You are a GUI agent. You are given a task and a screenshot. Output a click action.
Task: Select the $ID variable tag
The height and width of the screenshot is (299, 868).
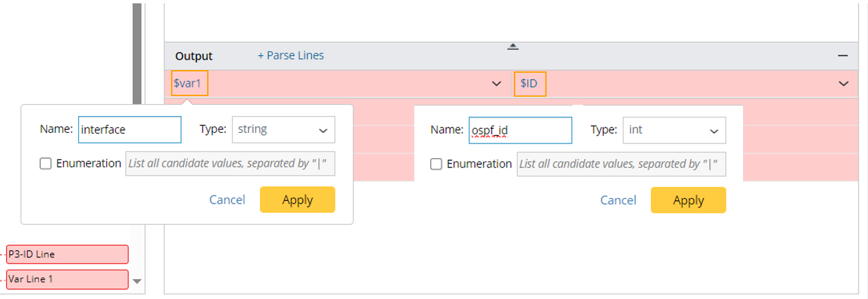click(x=529, y=83)
